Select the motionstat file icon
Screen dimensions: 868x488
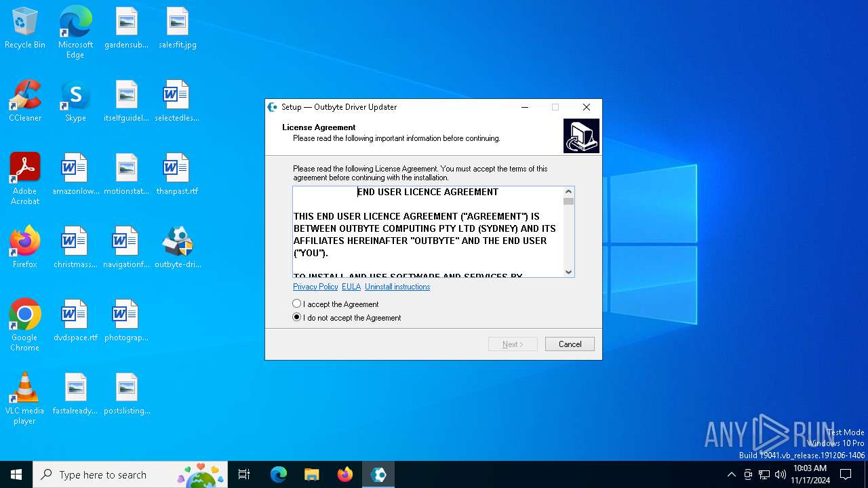point(126,175)
